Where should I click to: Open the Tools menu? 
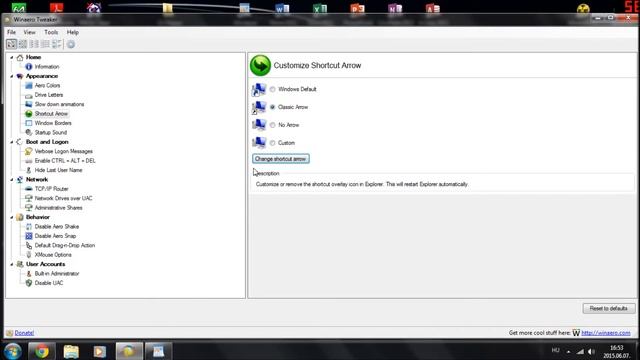pos(51,32)
